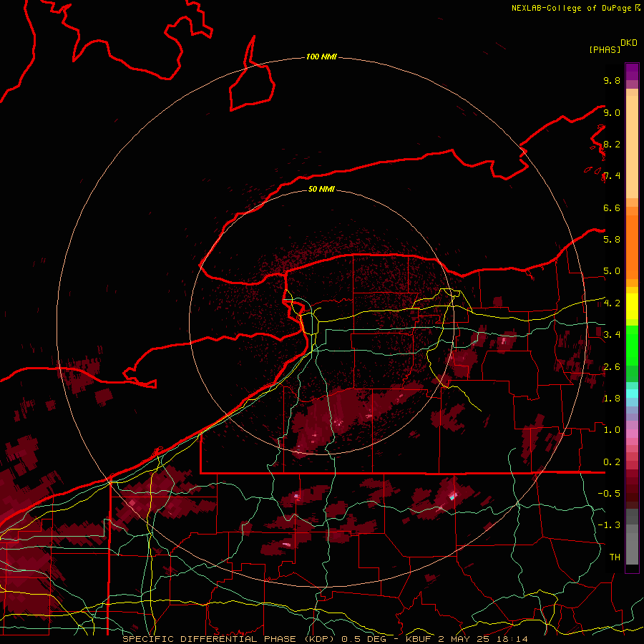The width and height of the screenshot is (644, 644).
Task: Click the 5.8 value on the color scale
Action: (x=612, y=240)
